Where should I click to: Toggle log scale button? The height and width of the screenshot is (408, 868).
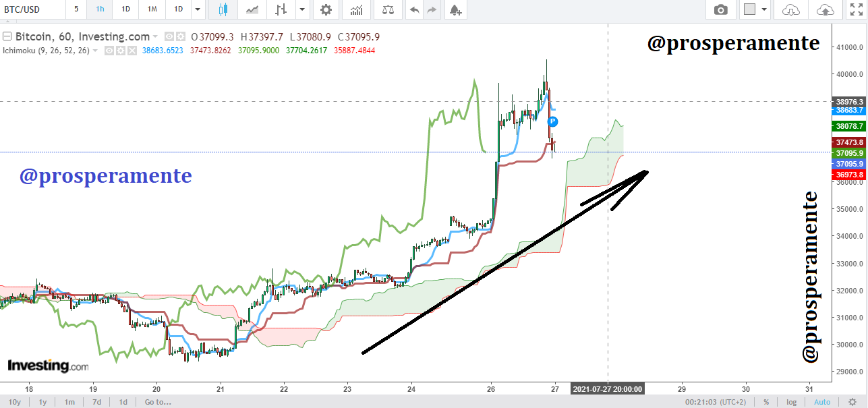[791, 401]
